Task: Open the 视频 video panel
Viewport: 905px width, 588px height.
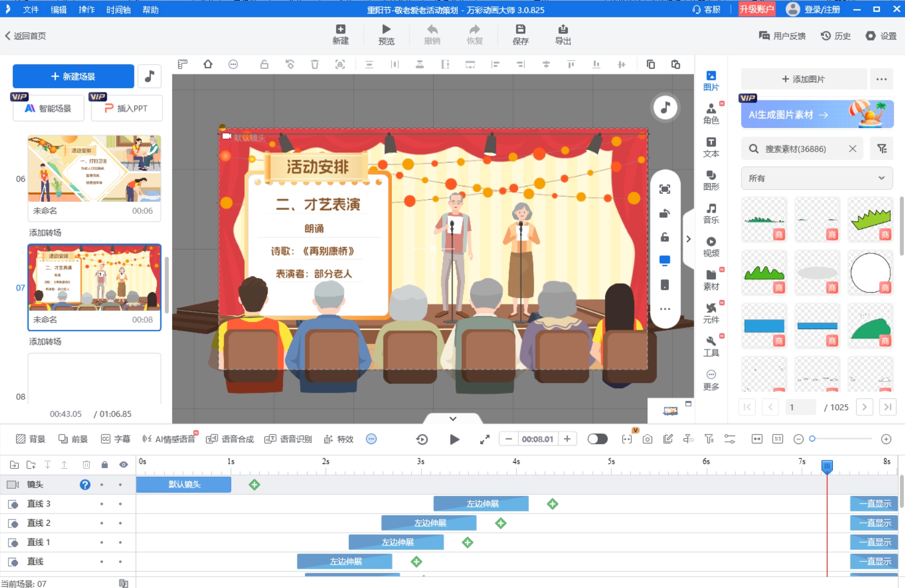Action: click(x=711, y=246)
